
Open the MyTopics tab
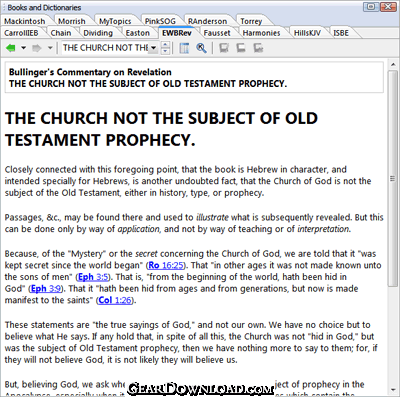pos(115,21)
